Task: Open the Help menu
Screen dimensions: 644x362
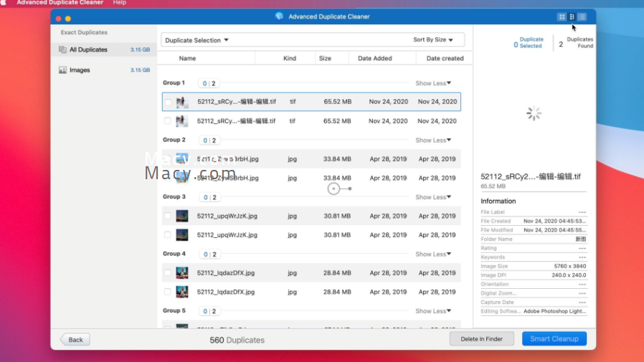Action: [120, 2]
